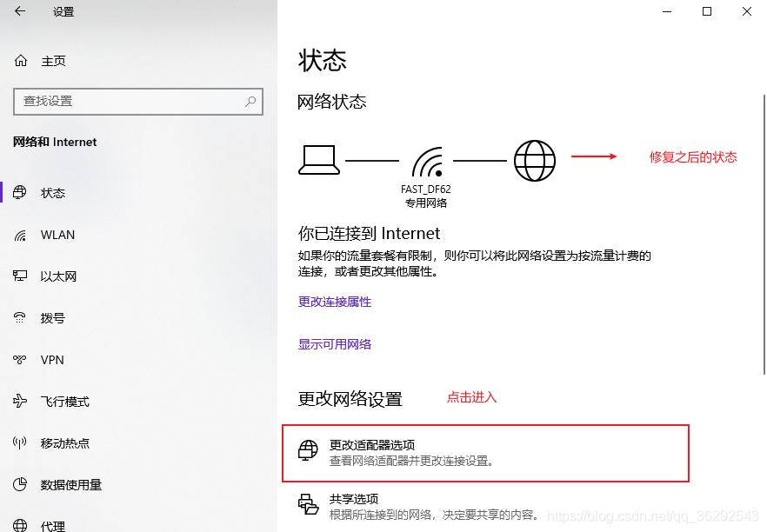Viewport: 767px width, 532px height.
Task: Minimize the Settings window
Action: [667, 11]
